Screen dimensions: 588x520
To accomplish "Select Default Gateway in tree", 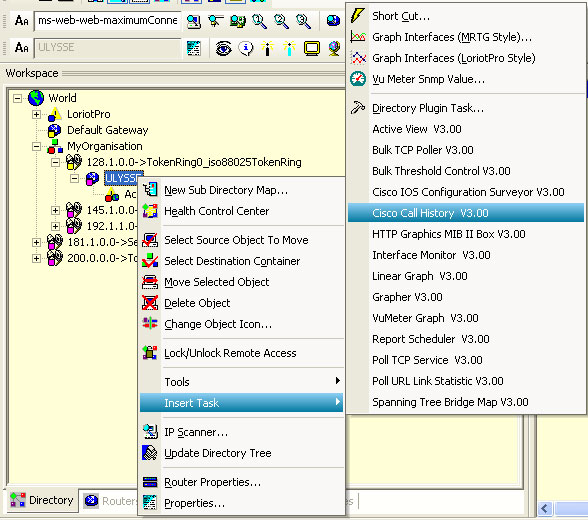I will pyautogui.click(x=107, y=130).
